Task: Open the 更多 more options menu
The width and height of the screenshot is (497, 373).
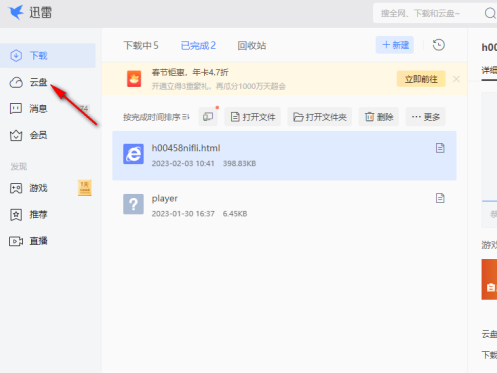Action: tap(426, 117)
